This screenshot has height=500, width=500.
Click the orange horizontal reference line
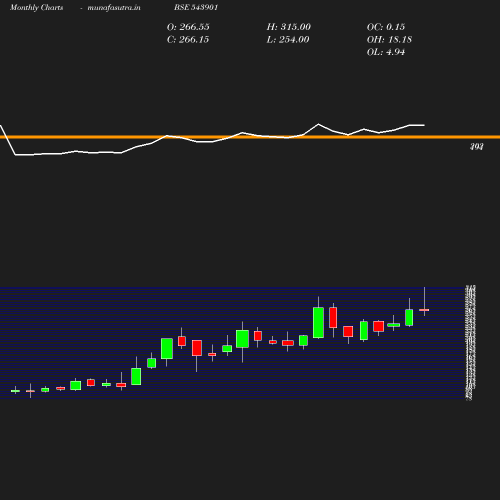click(250, 137)
